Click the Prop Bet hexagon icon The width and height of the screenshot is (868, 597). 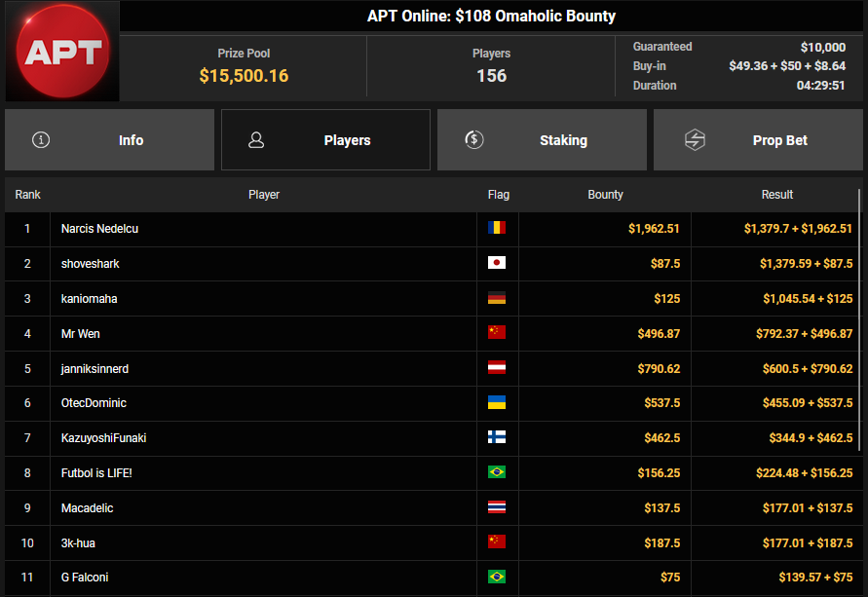coord(695,139)
